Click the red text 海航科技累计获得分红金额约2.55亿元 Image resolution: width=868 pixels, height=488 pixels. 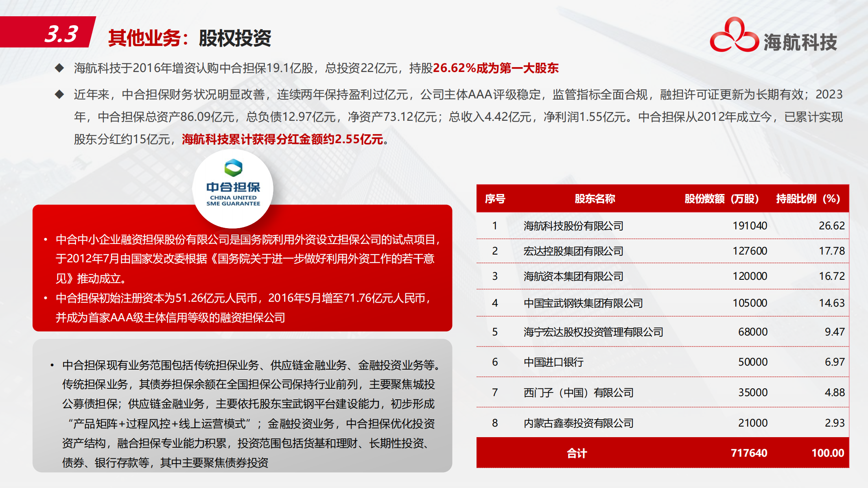tap(282, 139)
